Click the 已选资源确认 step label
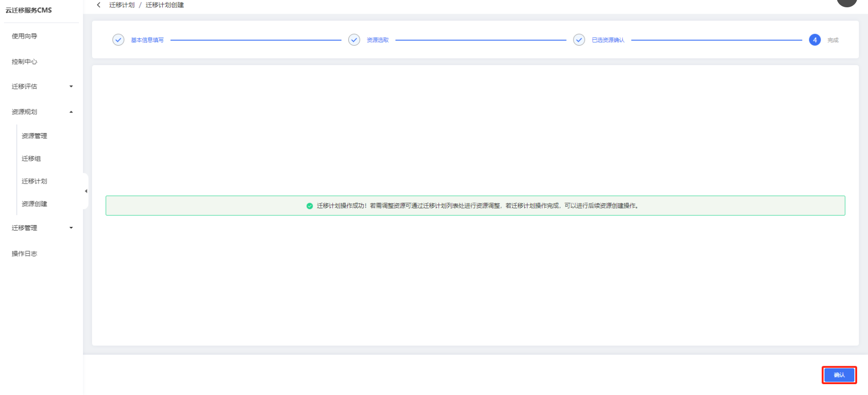 (x=608, y=40)
